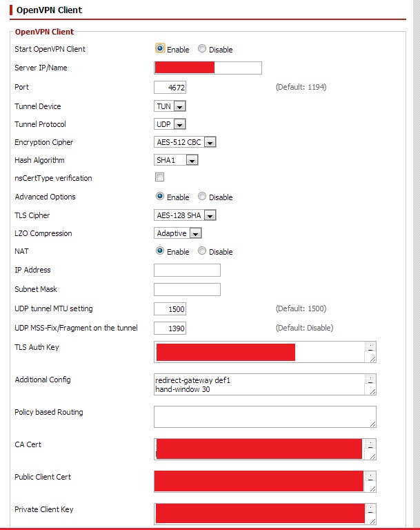Click the 'UDP MSS-Fix/Fragment on the tunnel' label
The height and width of the screenshot is (530, 420).
click(76, 328)
